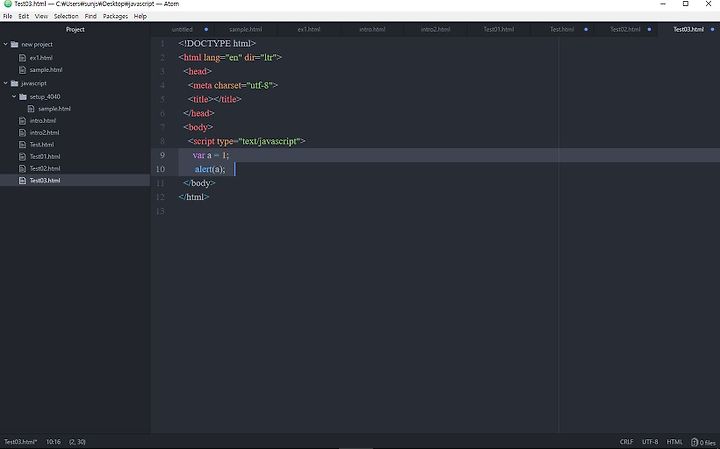Change the CRLF line ending setting
The width and height of the screenshot is (720, 449).
click(x=626, y=442)
